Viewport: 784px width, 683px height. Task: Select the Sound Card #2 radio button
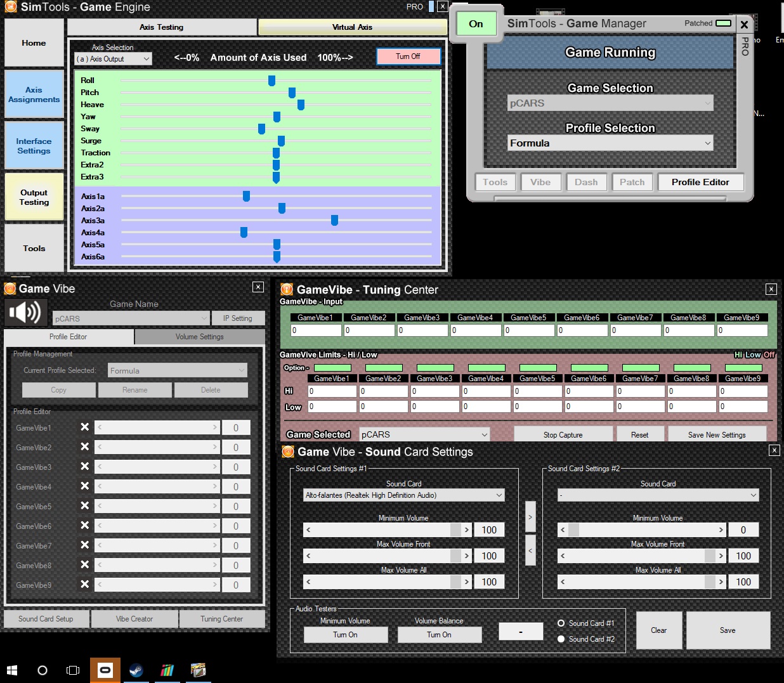(x=561, y=639)
